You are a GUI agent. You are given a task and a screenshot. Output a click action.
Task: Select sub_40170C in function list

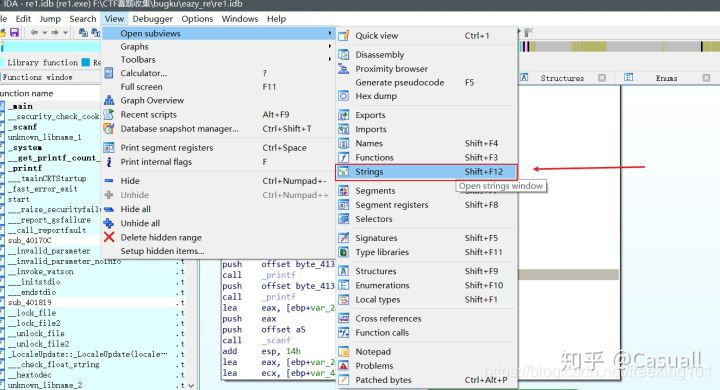pos(29,240)
